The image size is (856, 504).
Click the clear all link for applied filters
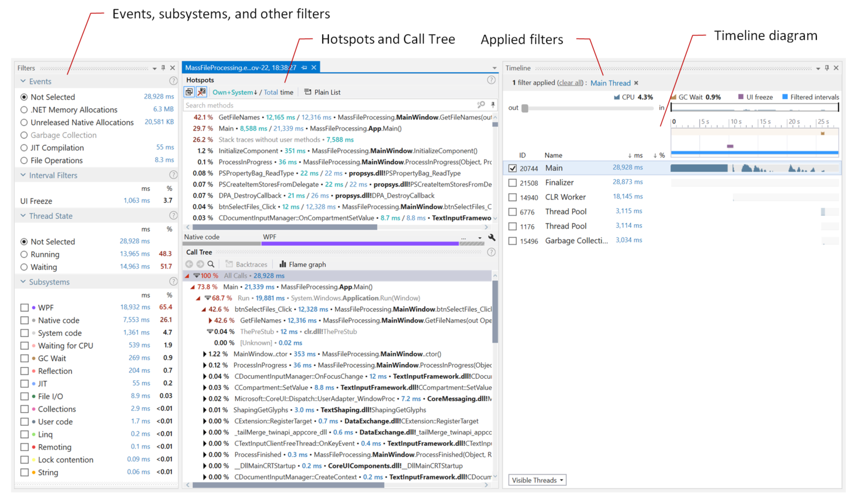point(570,82)
